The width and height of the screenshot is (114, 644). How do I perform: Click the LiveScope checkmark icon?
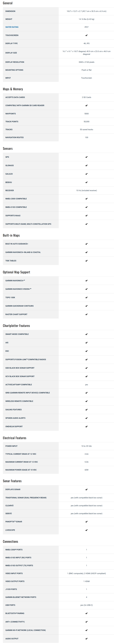86,530
